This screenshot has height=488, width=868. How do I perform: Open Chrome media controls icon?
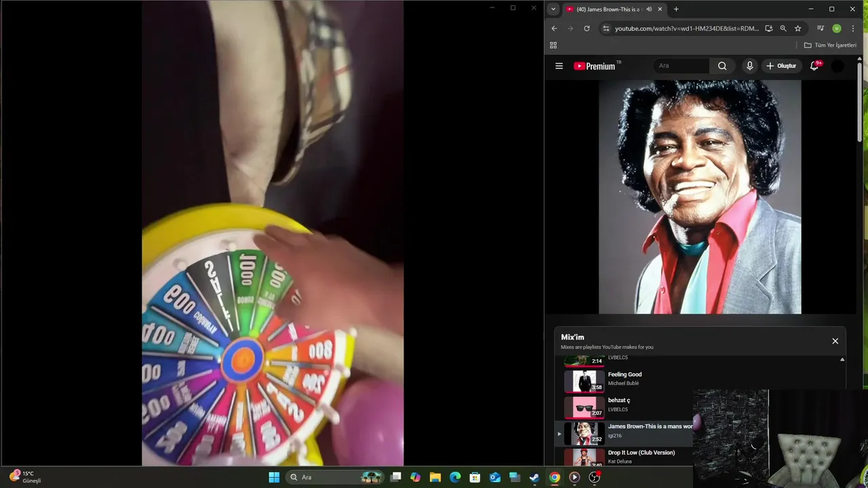[x=821, y=28]
